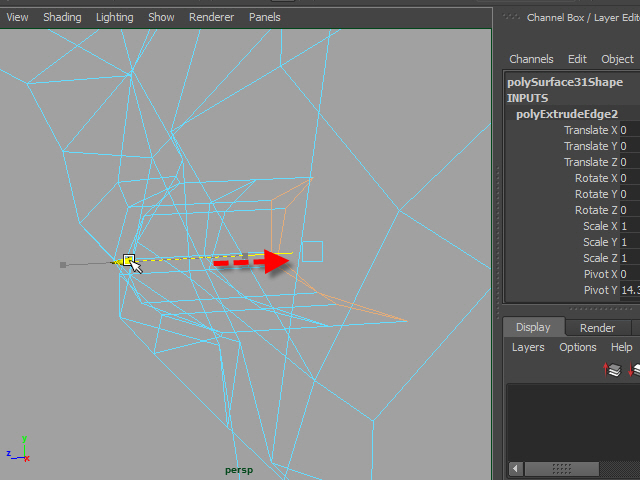Open the layer editor Help menu
Viewport: 640px width, 480px height.
[x=622, y=347]
